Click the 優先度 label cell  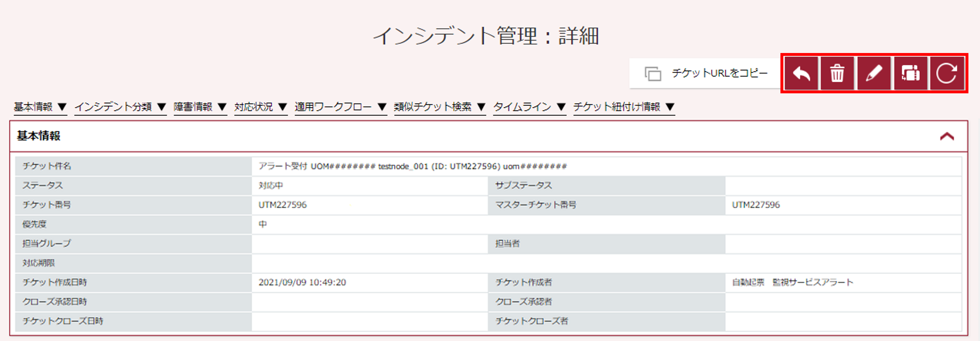click(x=133, y=225)
